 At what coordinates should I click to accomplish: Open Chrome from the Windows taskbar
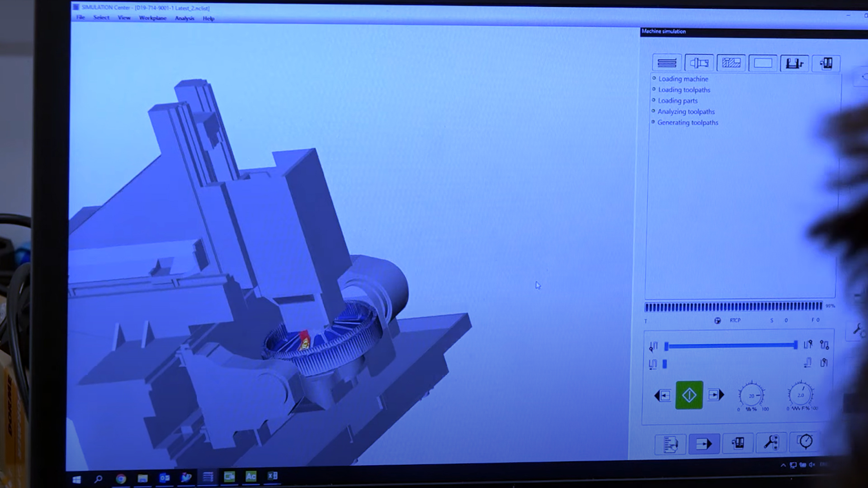click(x=121, y=479)
